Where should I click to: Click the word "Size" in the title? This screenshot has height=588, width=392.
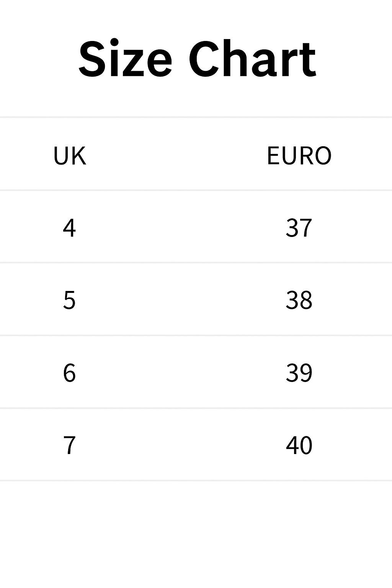click(x=125, y=59)
